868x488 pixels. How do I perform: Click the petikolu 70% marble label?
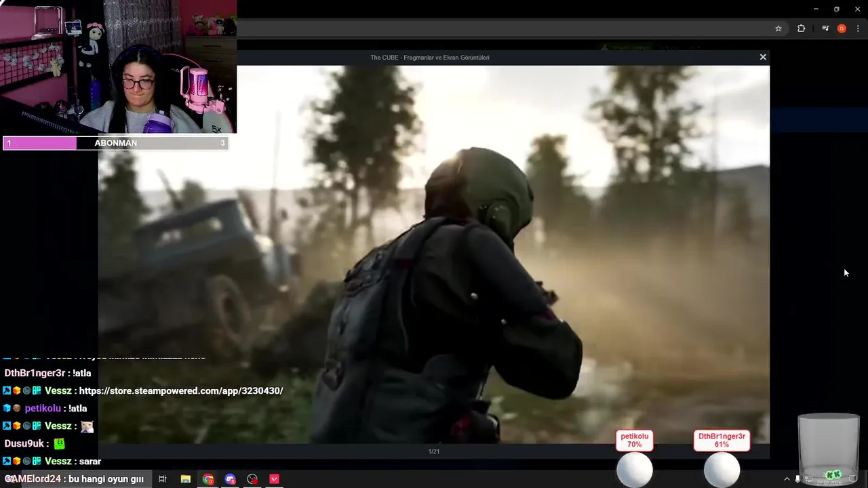coord(634,441)
